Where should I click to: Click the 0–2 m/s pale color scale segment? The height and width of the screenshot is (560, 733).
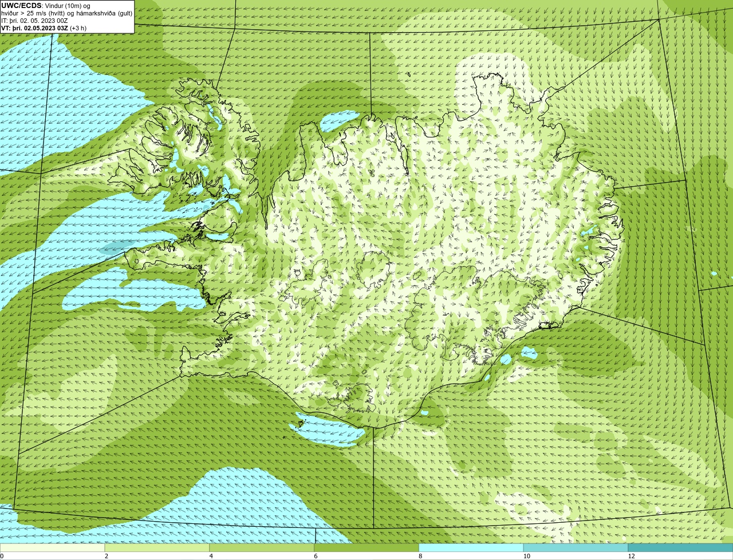coord(53,548)
